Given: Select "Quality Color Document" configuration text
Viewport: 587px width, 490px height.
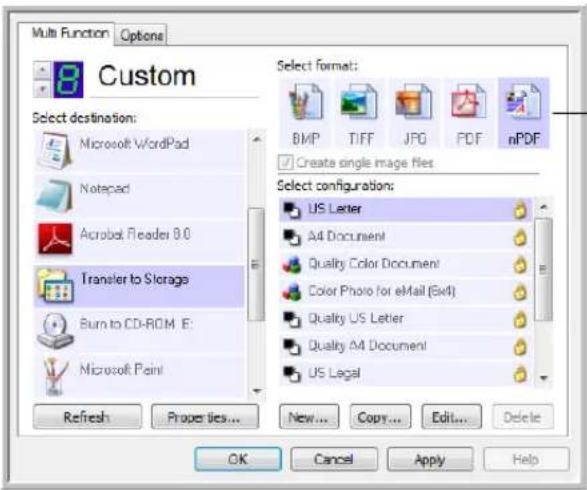Looking at the screenshot, I should click(374, 264).
